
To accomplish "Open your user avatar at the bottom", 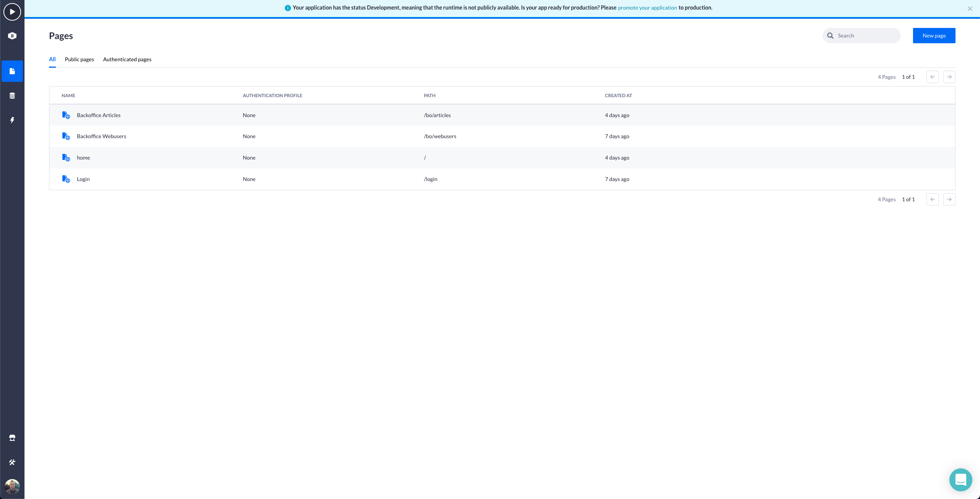I will 12,486.
